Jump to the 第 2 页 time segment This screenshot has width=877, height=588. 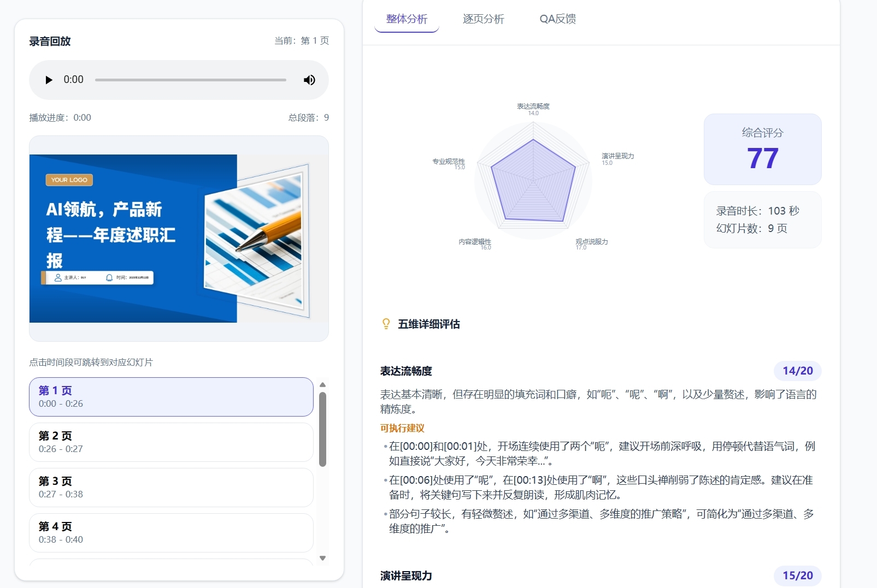click(171, 442)
